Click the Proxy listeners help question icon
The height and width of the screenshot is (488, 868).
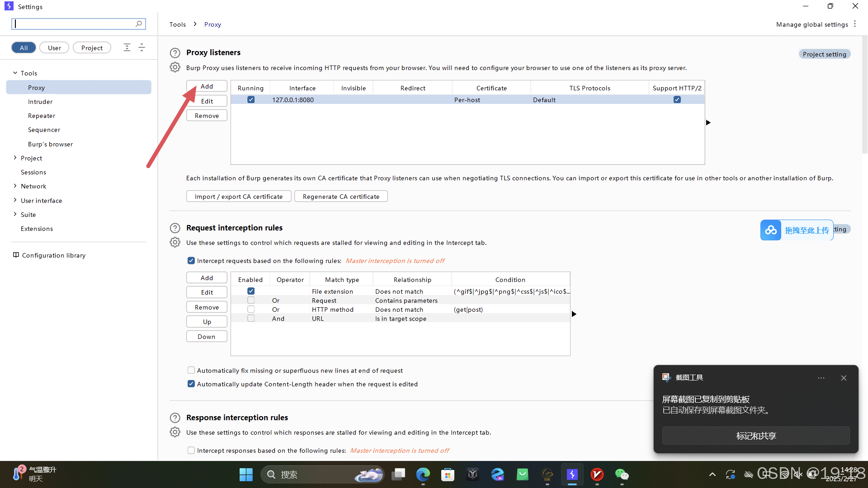click(175, 53)
